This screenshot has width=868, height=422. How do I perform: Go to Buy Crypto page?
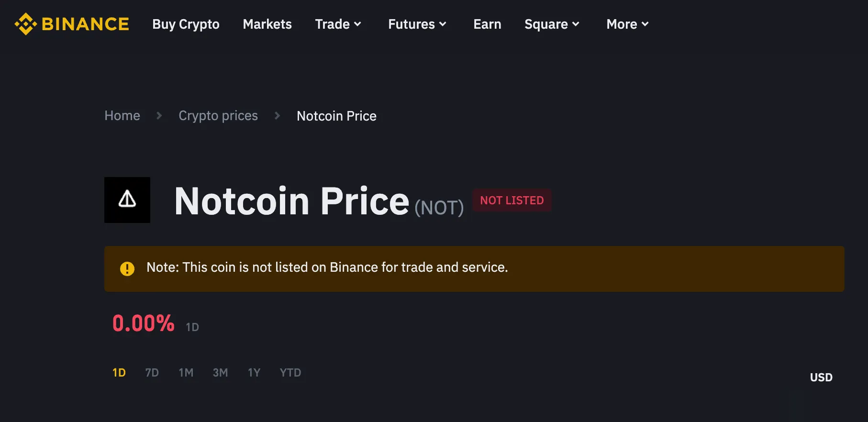point(186,24)
